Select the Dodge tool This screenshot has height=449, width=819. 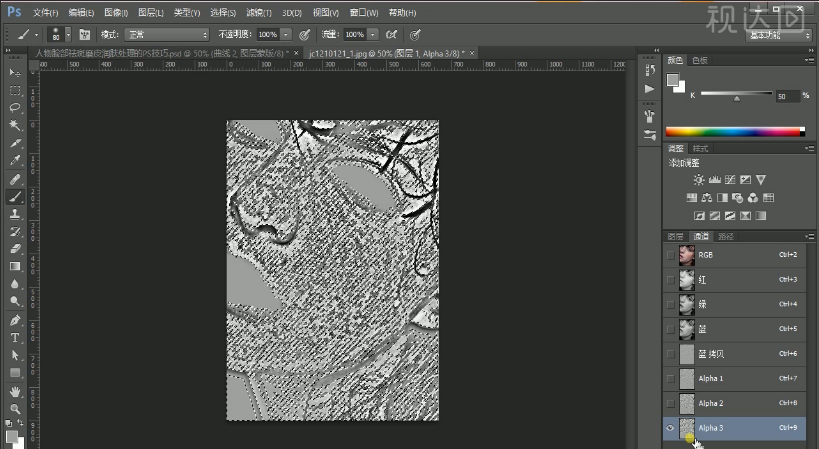(15, 301)
